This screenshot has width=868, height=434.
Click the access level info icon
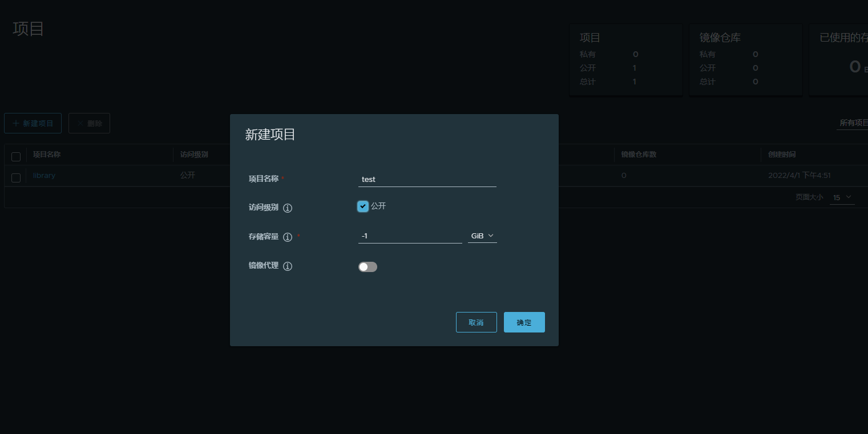[x=288, y=208]
